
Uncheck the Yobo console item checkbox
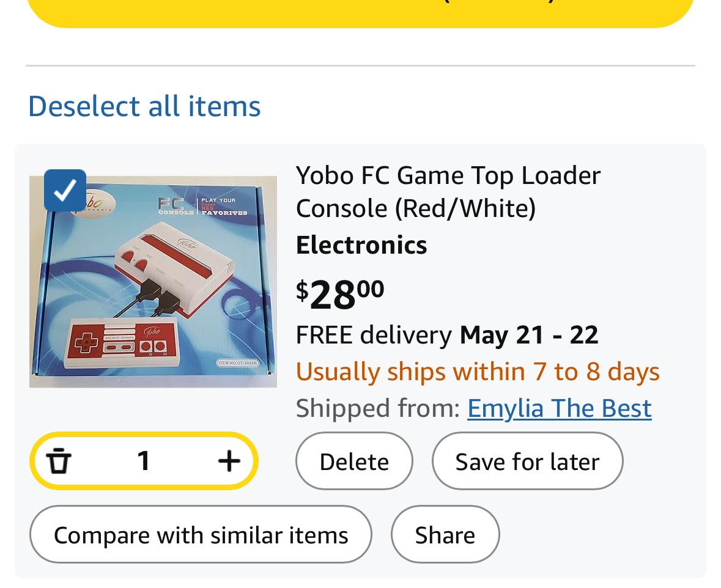pyautogui.click(x=65, y=190)
